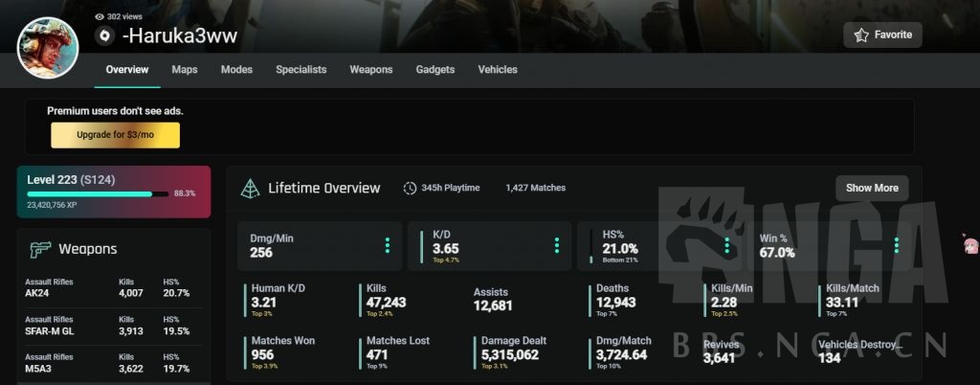980x385 pixels.
Task: Select the Vehicles tab
Action: (498, 70)
